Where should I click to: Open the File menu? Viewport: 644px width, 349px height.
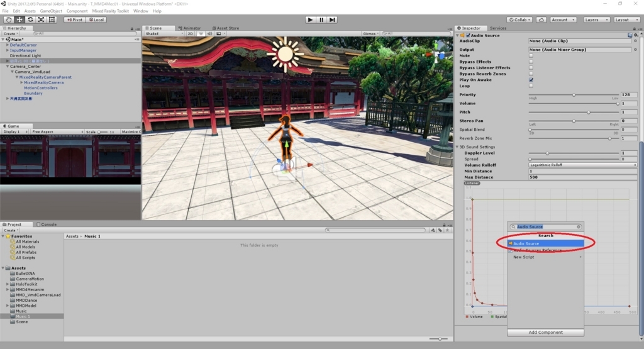pos(5,11)
